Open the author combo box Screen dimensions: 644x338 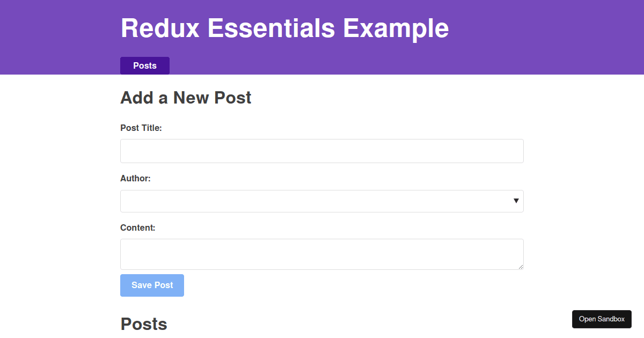[x=322, y=201]
